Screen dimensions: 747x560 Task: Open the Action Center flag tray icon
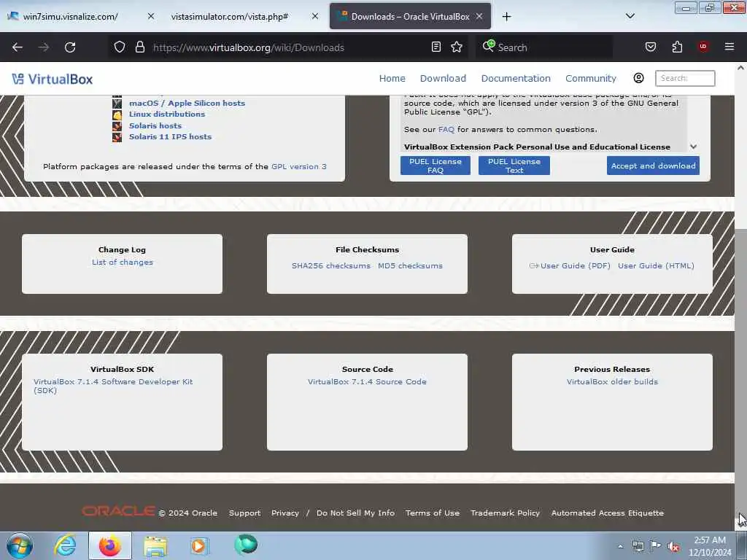(x=656, y=546)
